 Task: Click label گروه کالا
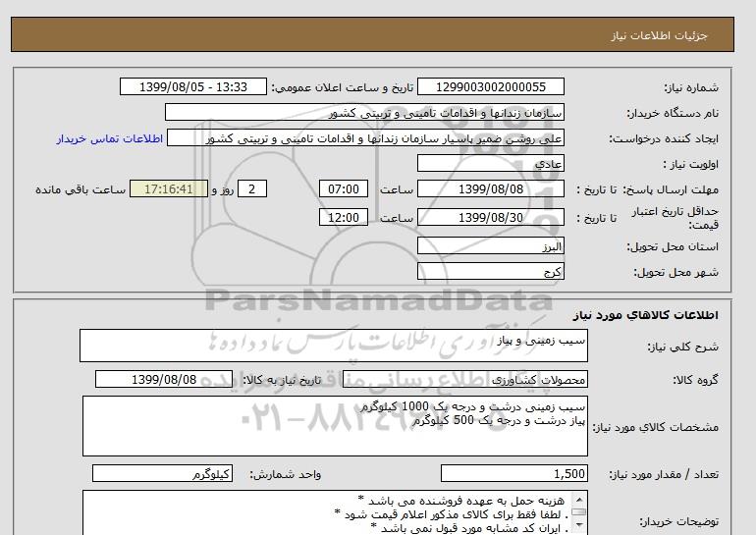[695, 380]
